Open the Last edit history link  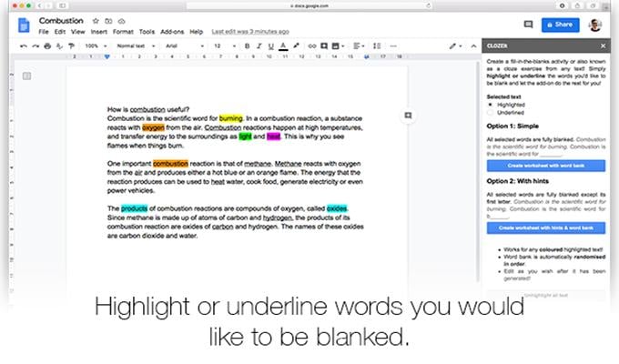[250, 32]
